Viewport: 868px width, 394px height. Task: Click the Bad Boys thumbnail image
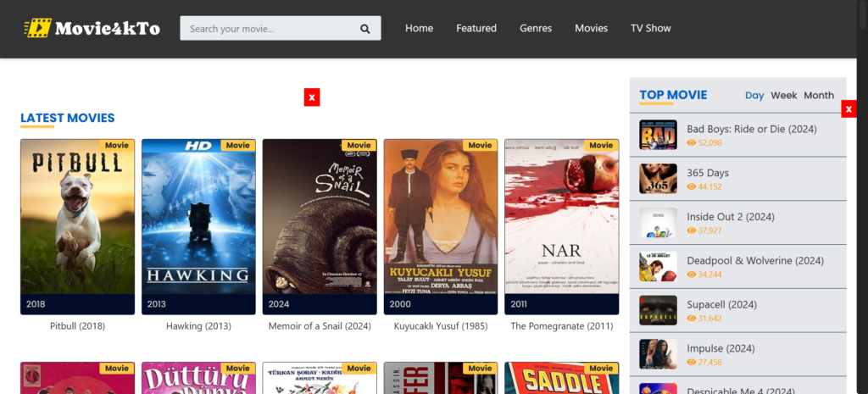click(x=658, y=135)
